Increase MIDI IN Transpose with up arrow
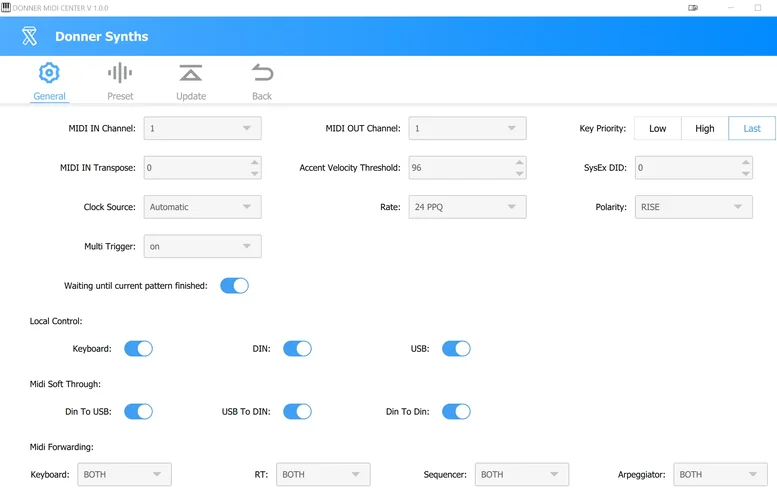Viewport: 777px width, 500px height. pyautogui.click(x=254, y=162)
